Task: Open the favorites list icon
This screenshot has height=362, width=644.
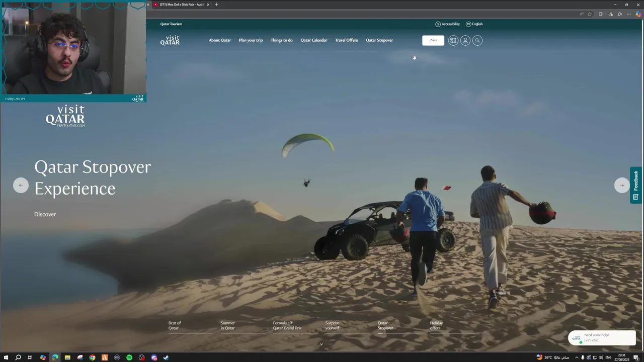Action: [x=619, y=14]
